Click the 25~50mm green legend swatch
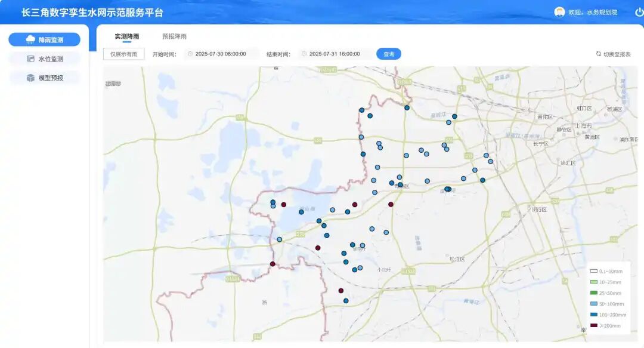The height and width of the screenshot is (348, 644). point(593,293)
